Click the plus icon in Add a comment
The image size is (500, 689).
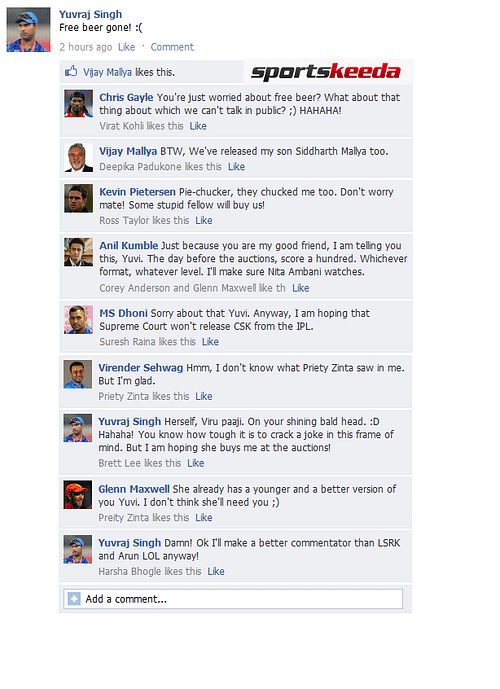coord(74,599)
